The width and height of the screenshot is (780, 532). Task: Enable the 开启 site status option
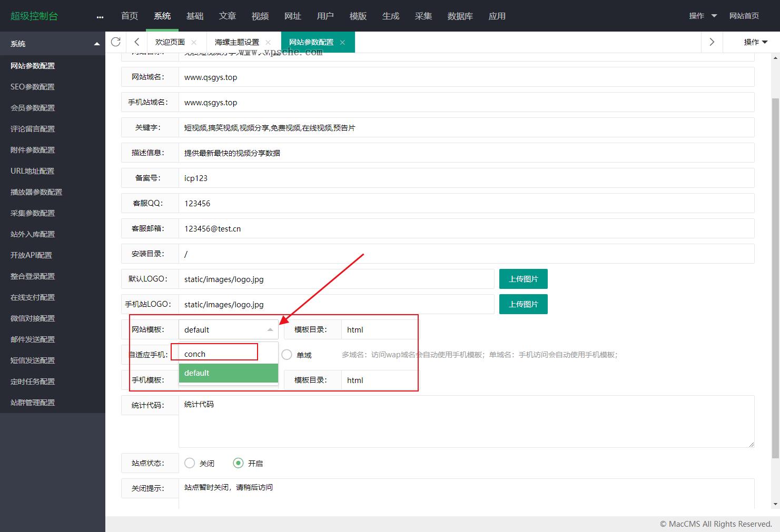pyautogui.click(x=239, y=463)
